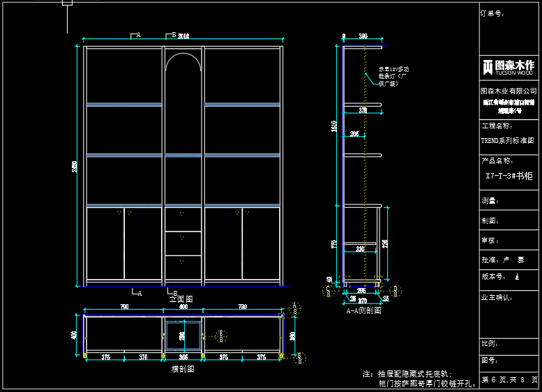The width and height of the screenshot is (542, 392).
Task: Click the 立面图 elevation view label
Action: (x=181, y=299)
